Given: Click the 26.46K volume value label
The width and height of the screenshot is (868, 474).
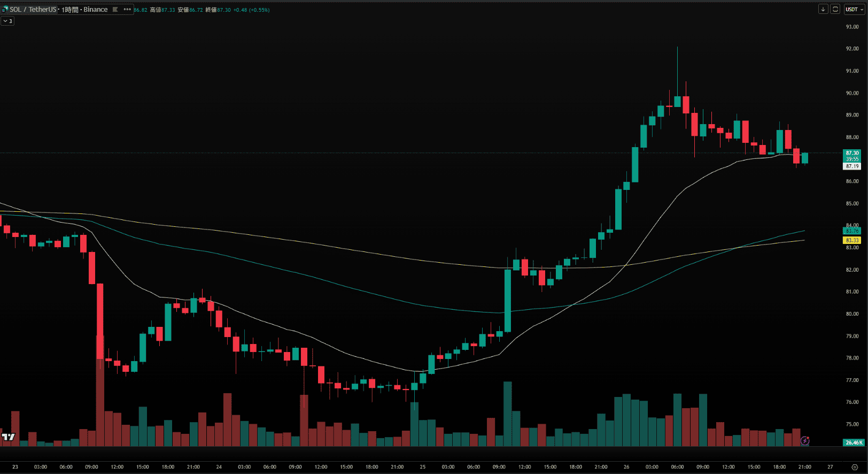Looking at the screenshot, I should [853, 442].
